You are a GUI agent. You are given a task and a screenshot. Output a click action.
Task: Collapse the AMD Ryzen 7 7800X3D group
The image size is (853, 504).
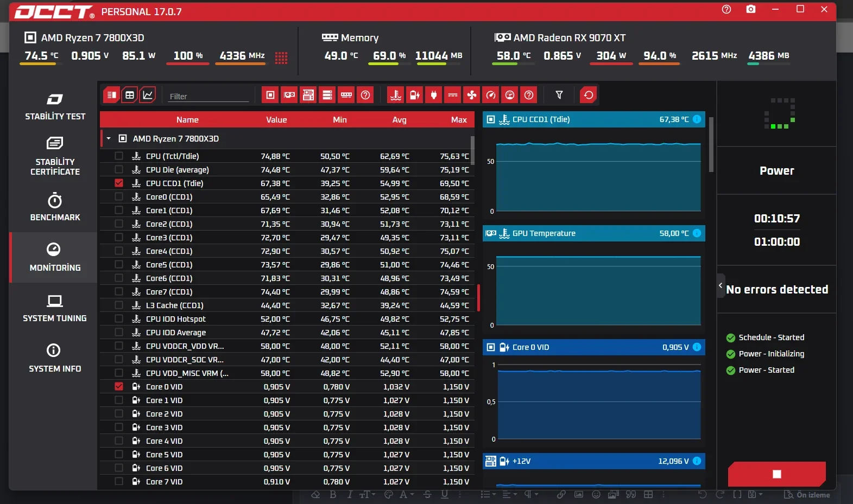click(x=109, y=138)
